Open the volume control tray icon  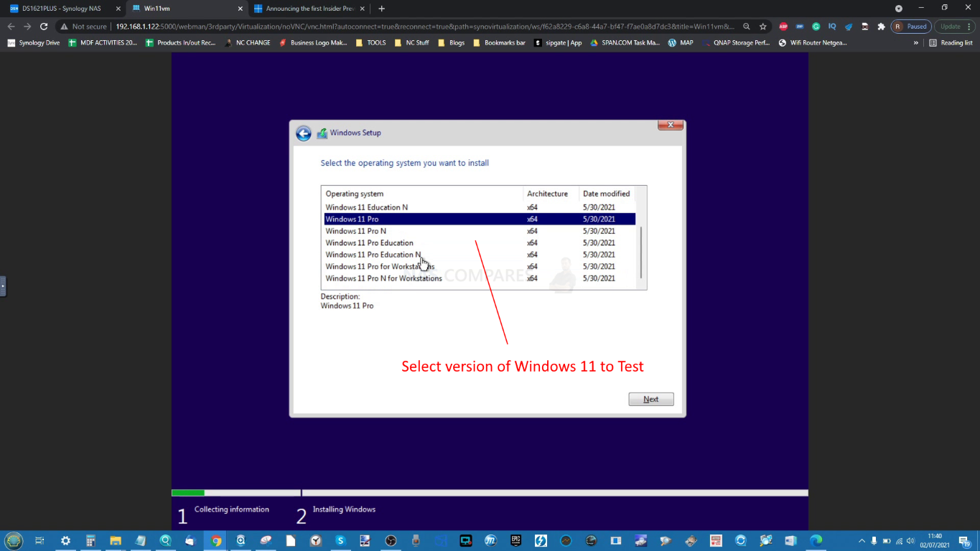910,540
